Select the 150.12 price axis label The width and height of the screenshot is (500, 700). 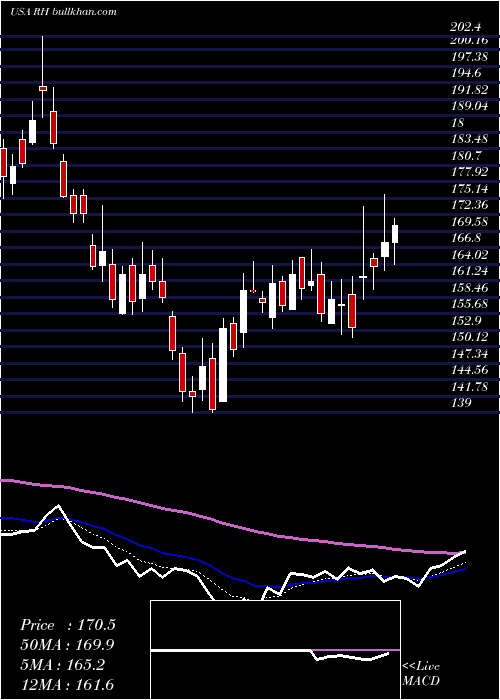tap(468, 337)
